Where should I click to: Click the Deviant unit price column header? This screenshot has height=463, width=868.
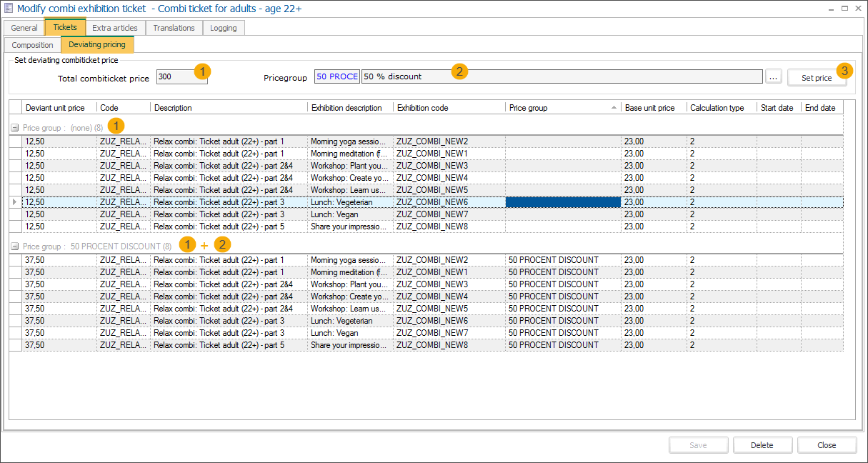(56, 107)
